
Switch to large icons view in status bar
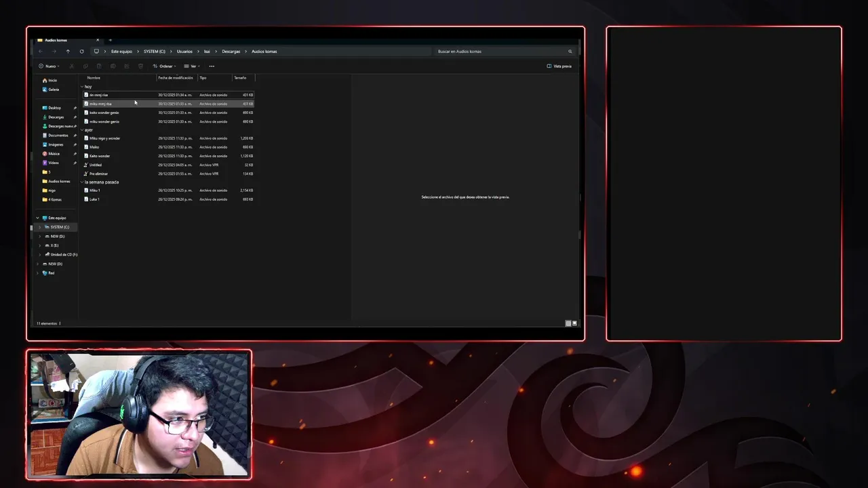click(x=574, y=323)
